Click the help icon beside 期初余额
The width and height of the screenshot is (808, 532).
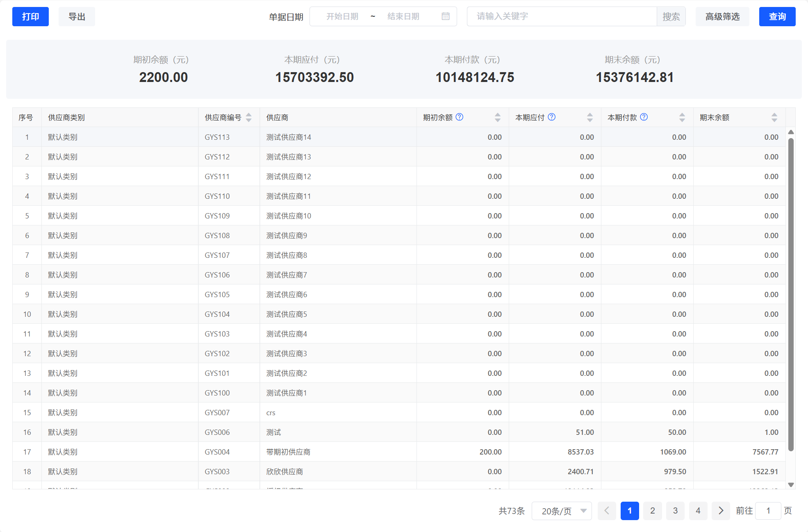coord(460,117)
